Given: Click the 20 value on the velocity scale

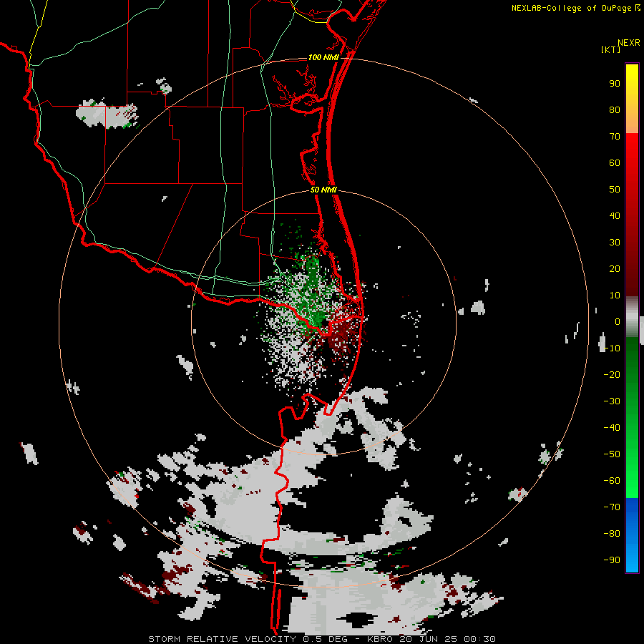Looking at the screenshot, I should (615, 268).
